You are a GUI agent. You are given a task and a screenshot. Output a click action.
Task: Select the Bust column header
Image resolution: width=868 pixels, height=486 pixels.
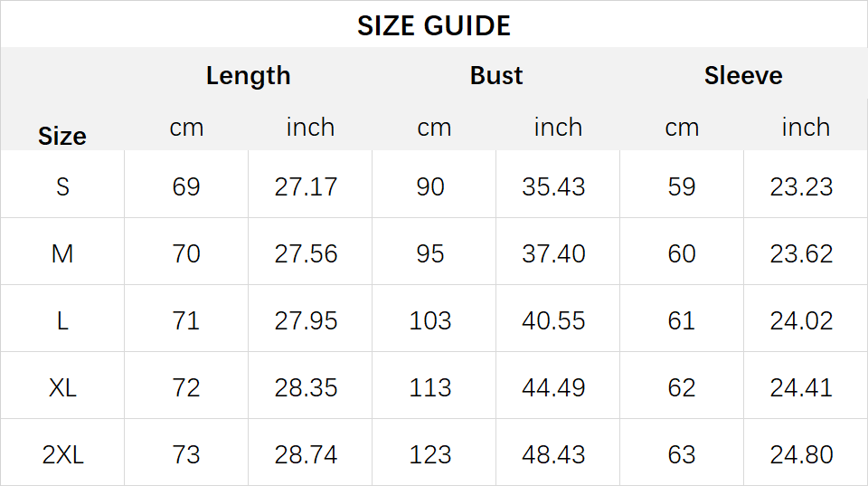tap(496, 75)
